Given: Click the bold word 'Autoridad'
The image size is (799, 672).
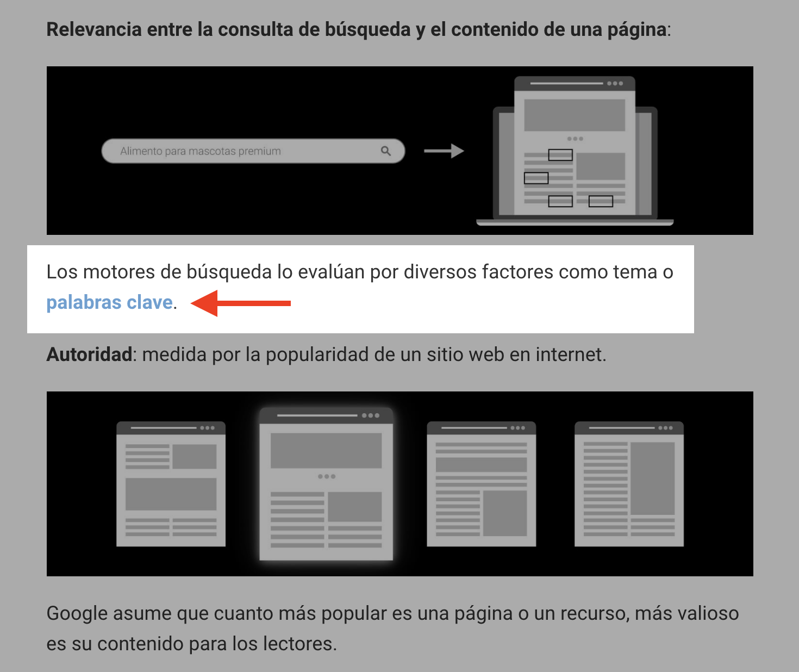Looking at the screenshot, I should point(89,354).
